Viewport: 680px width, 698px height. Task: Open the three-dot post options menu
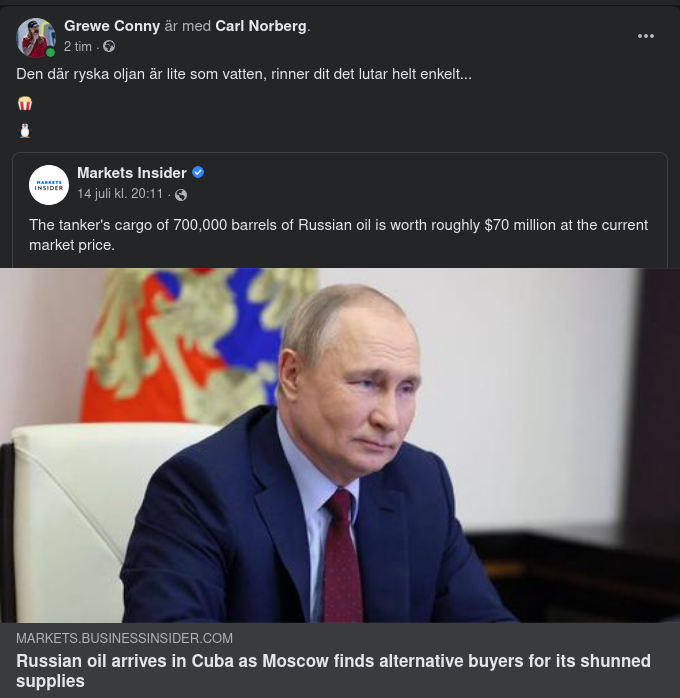tap(646, 36)
